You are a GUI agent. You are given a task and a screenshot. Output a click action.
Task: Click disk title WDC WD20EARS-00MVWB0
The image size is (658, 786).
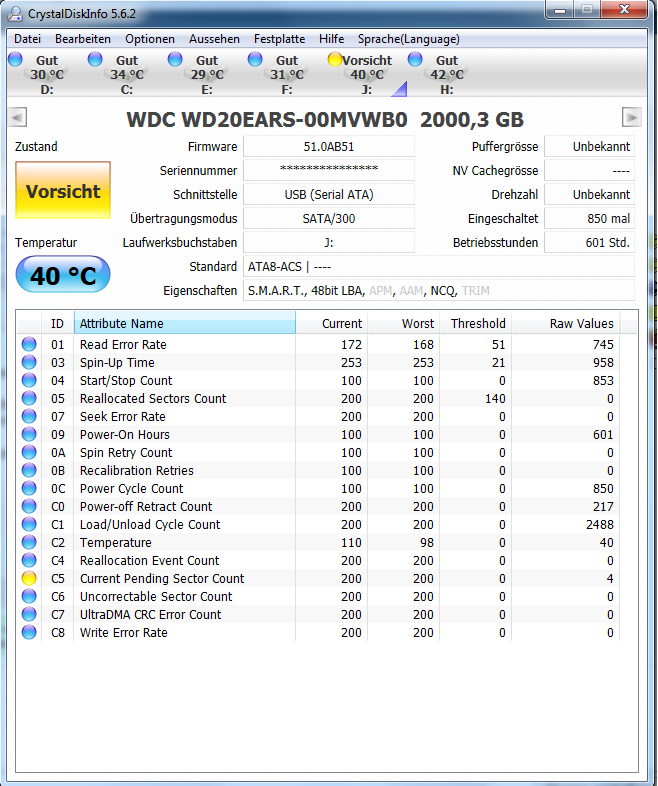pyautogui.click(x=267, y=120)
